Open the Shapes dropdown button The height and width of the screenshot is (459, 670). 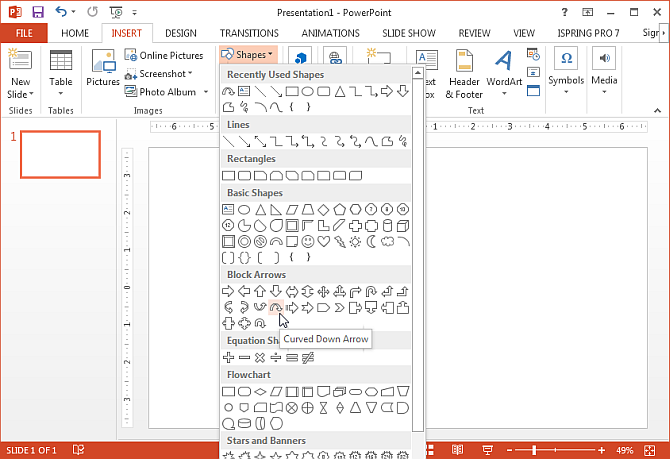(x=248, y=55)
